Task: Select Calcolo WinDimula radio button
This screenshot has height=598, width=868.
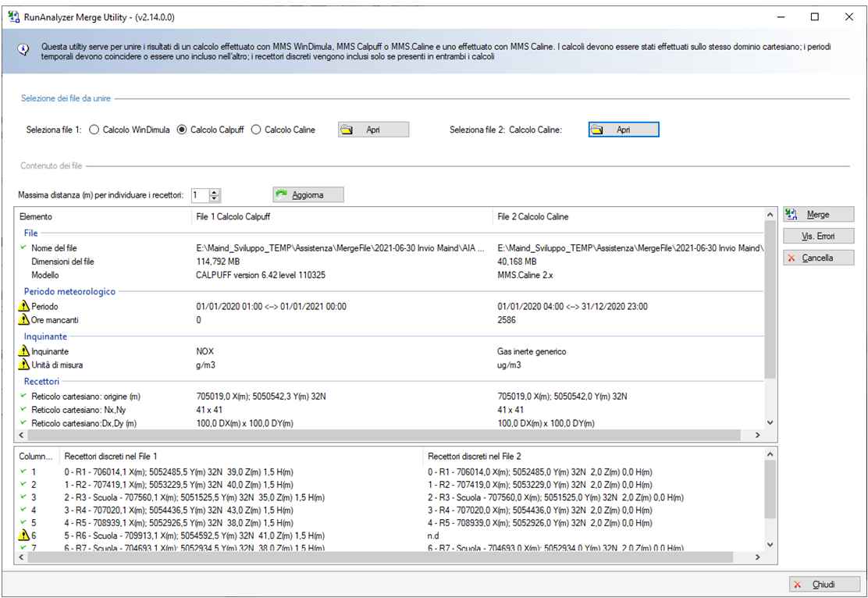Action: [x=94, y=130]
